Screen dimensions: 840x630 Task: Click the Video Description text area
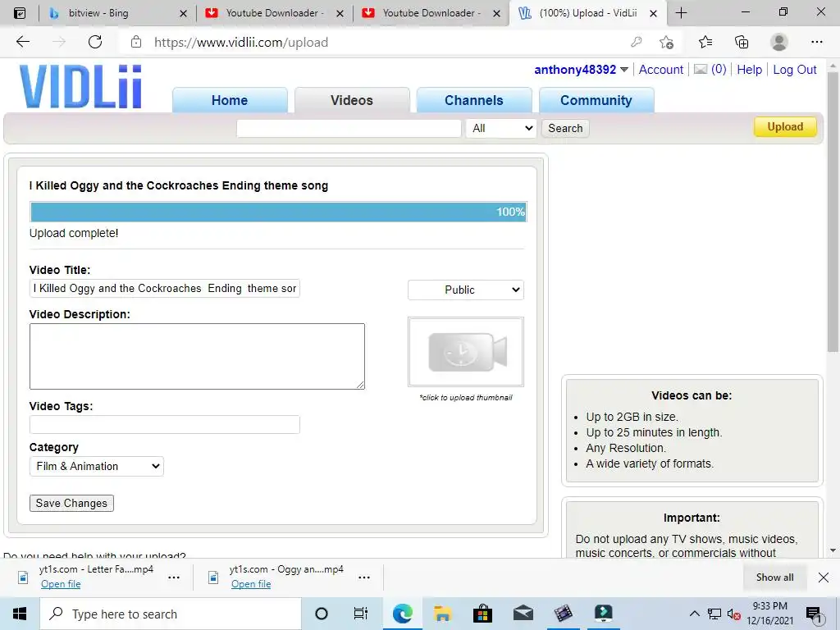(x=197, y=356)
